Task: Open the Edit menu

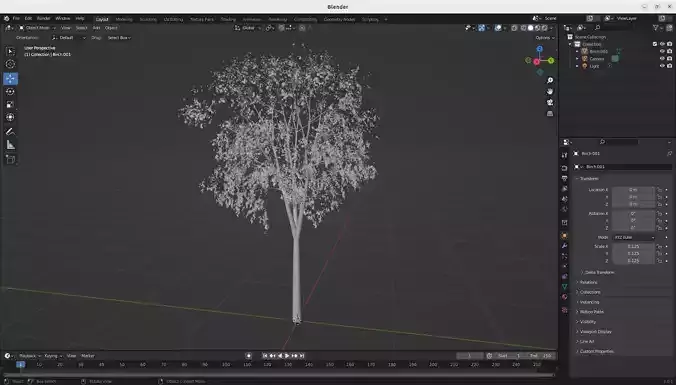Action: (28, 19)
